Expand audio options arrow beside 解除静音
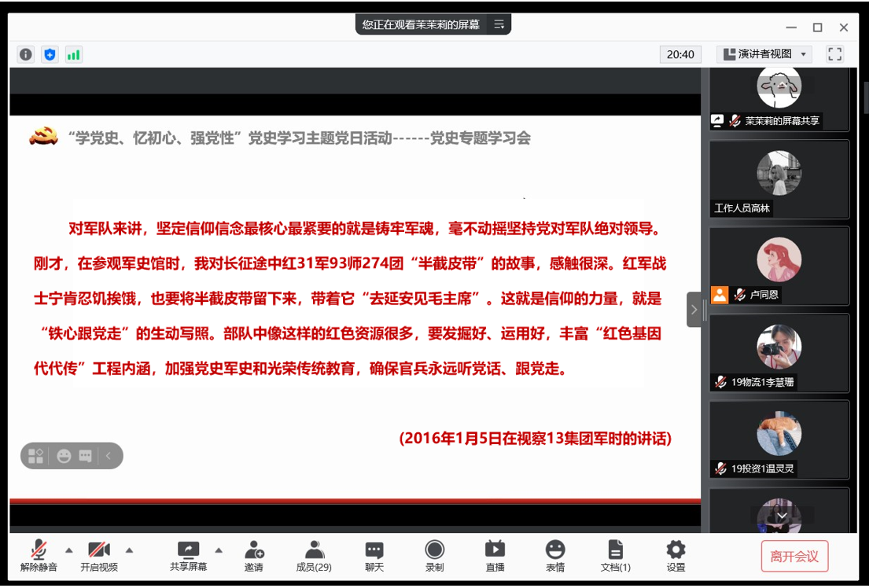The image size is (873, 588). click(x=68, y=549)
